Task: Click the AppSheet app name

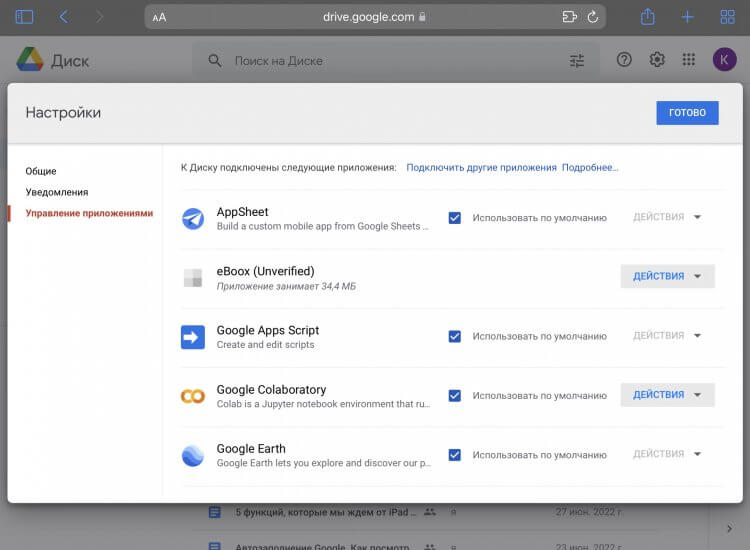Action: pyautogui.click(x=242, y=212)
